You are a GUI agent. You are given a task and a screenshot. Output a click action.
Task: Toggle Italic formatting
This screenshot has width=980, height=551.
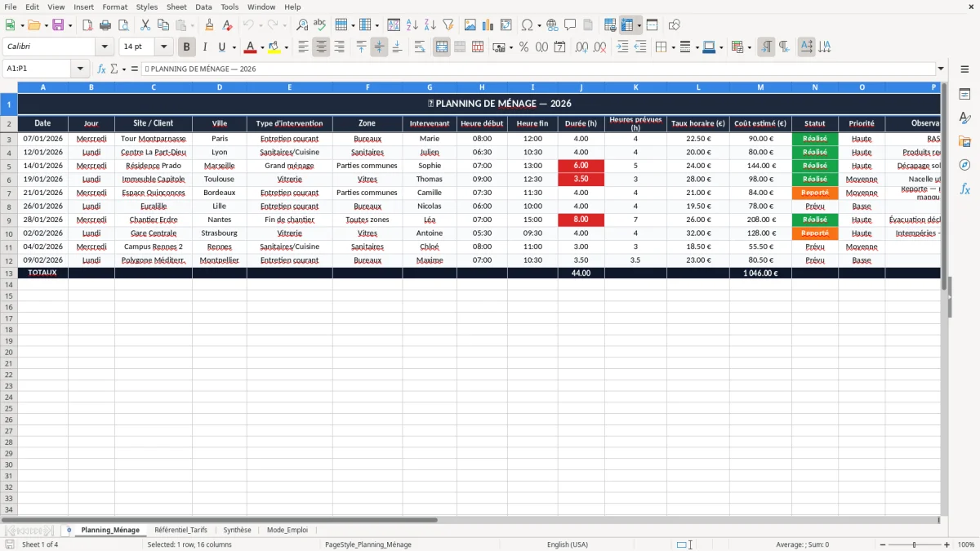[205, 47]
